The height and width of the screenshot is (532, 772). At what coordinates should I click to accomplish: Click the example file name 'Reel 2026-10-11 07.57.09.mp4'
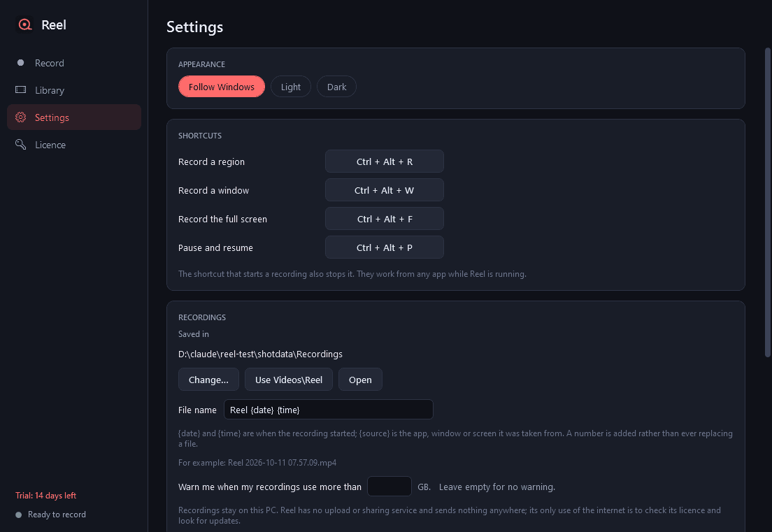click(x=282, y=463)
